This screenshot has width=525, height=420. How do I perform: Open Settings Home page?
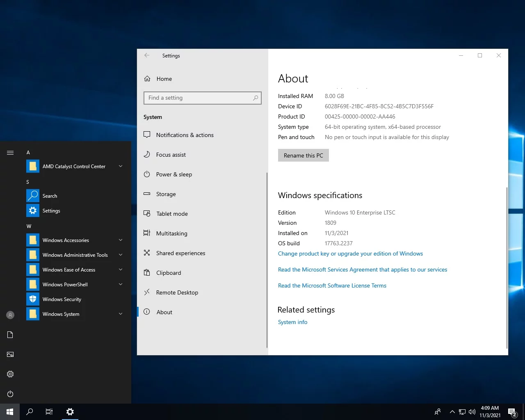[x=164, y=79]
